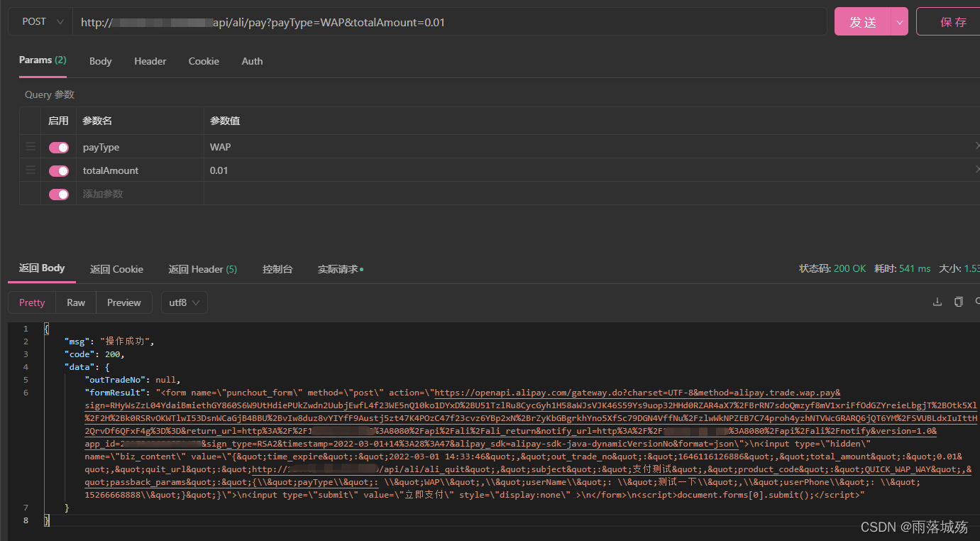The image size is (980, 541).
Task: Toggle off the totalAmount parameter switch
Action: [x=59, y=171]
